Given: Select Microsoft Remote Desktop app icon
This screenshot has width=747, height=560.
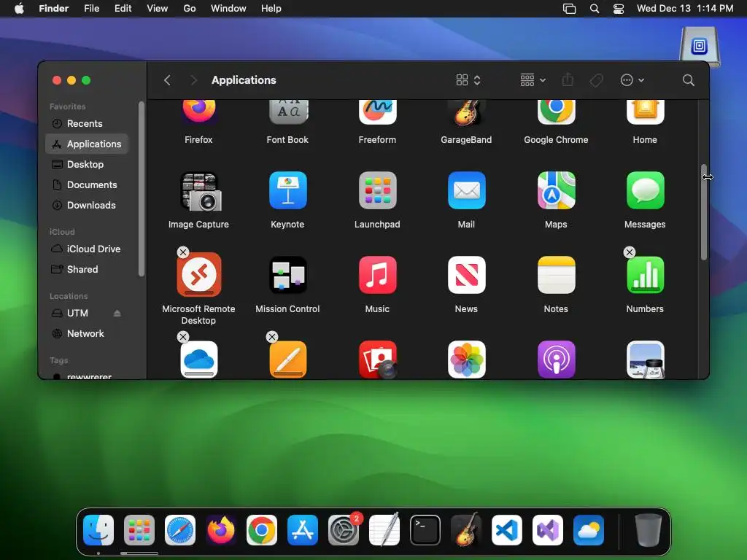Looking at the screenshot, I should click(x=198, y=275).
